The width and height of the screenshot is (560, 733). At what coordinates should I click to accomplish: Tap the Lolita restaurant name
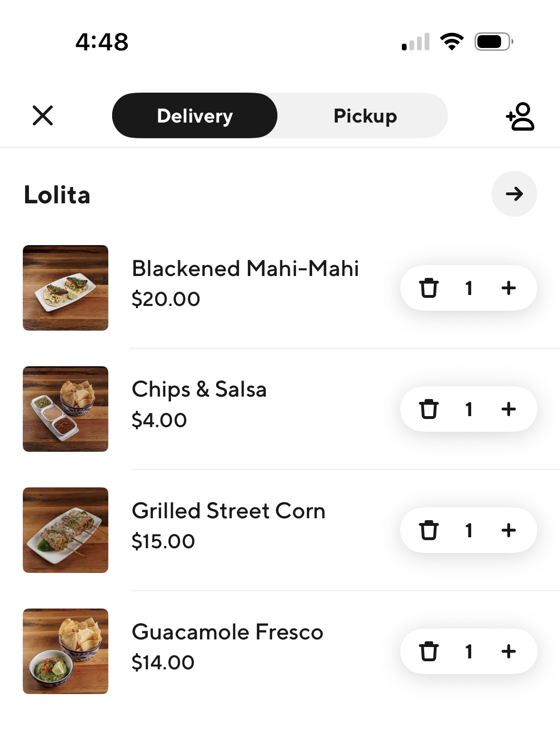(57, 195)
